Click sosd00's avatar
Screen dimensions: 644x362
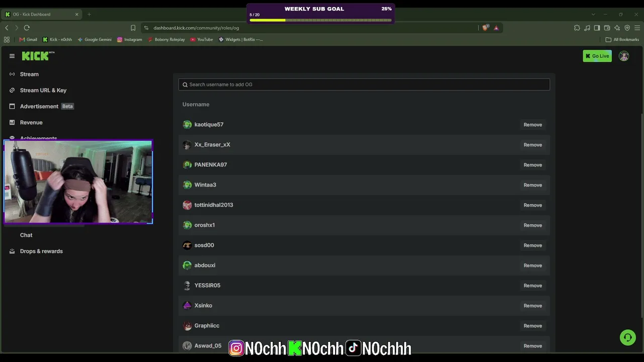187,245
